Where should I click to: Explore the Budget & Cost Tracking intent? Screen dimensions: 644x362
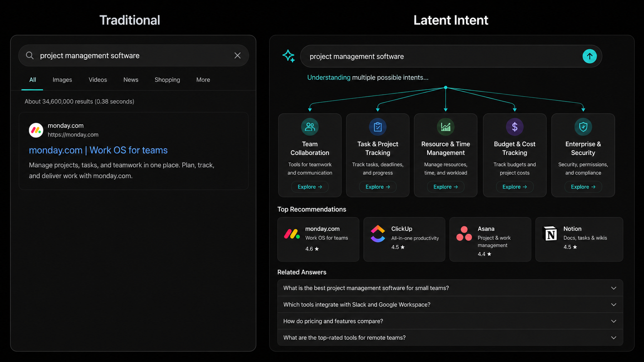pyautogui.click(x=515, y=187)
